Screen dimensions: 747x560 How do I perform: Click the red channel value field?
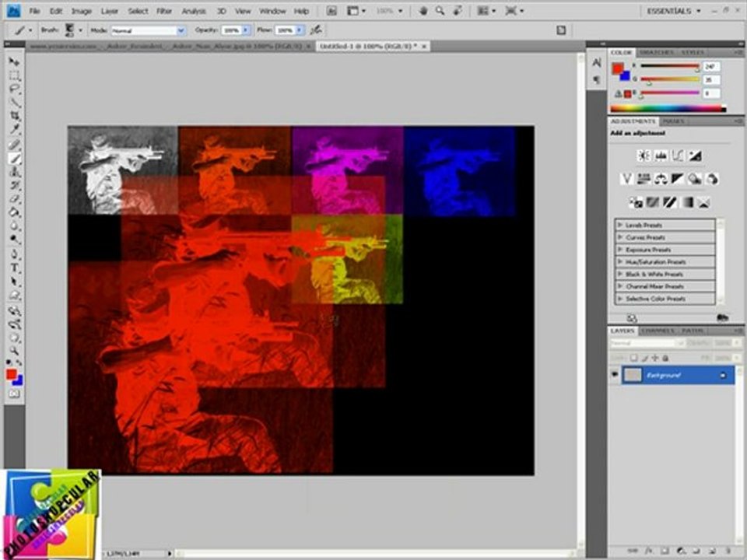tap(711, 67)
